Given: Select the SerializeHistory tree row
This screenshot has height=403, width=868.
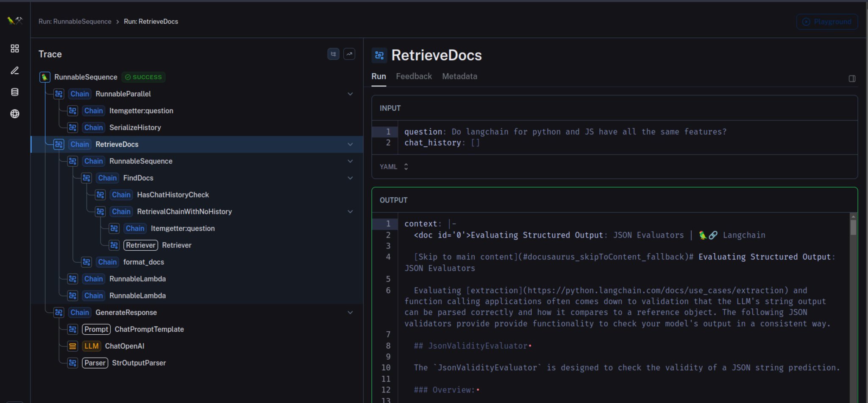Looking at the screenshot, I should (197, 127).
